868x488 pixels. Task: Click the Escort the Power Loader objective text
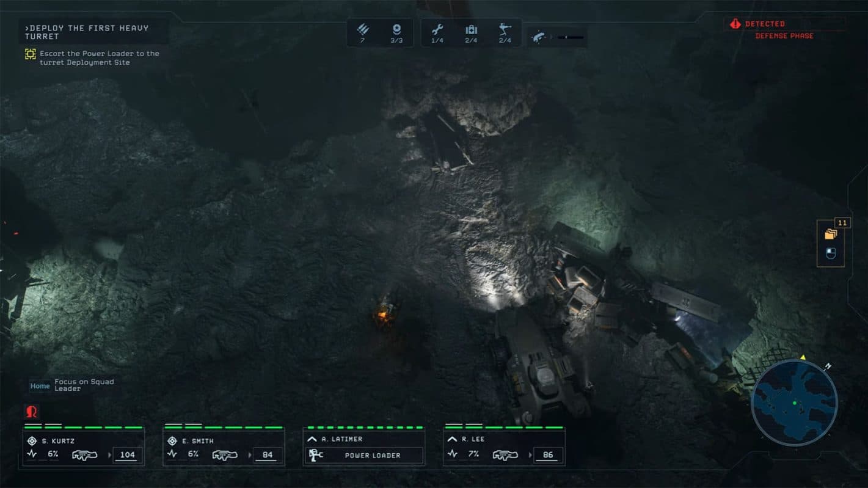(100, 58)
